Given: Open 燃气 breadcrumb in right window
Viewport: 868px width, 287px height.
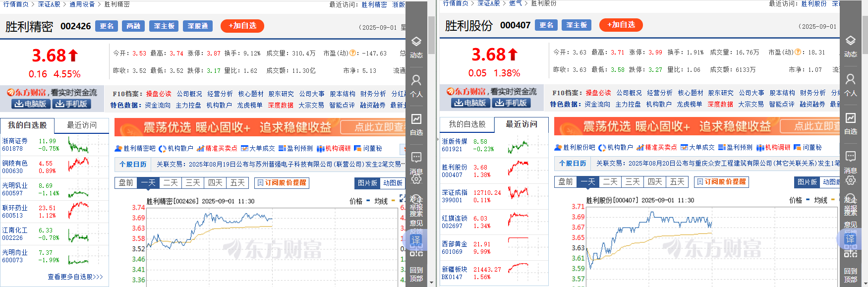Looking at the screenshot, I should [516, 3].
